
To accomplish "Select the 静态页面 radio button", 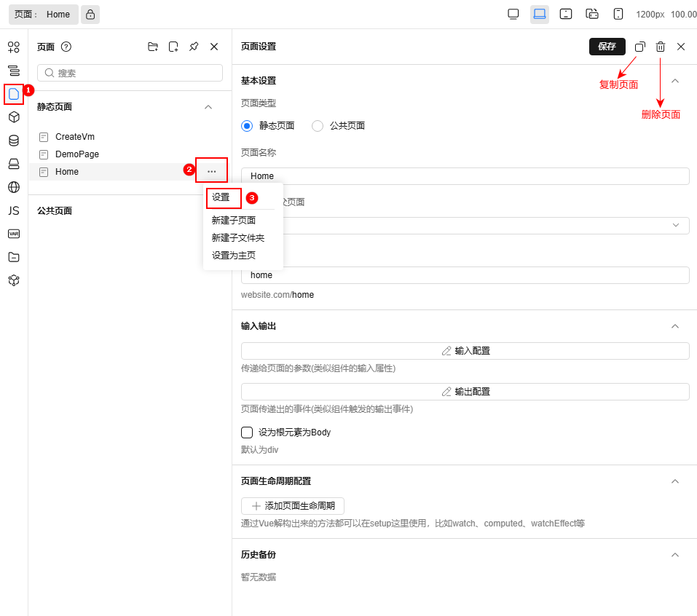I will [246, 125].
